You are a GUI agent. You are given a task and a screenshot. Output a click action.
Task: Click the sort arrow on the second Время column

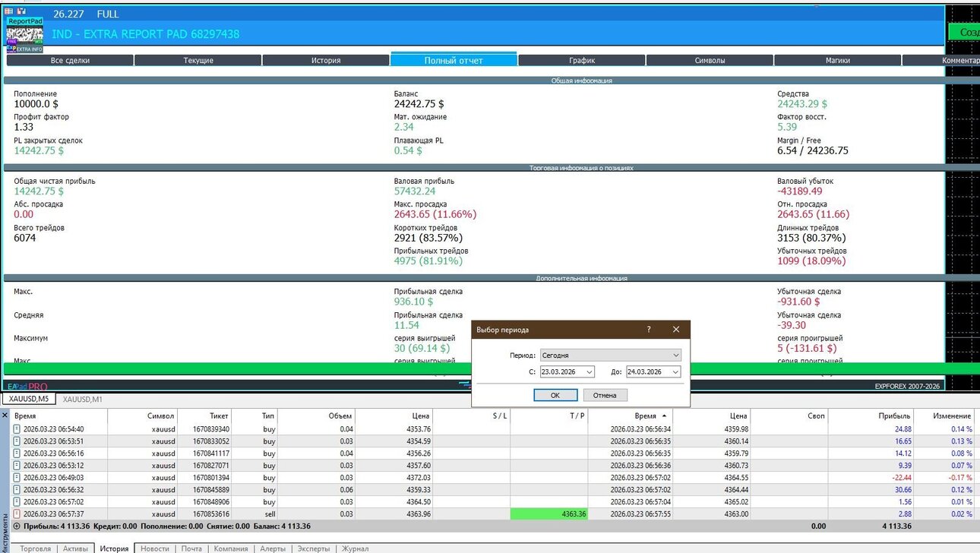(665, 416)
